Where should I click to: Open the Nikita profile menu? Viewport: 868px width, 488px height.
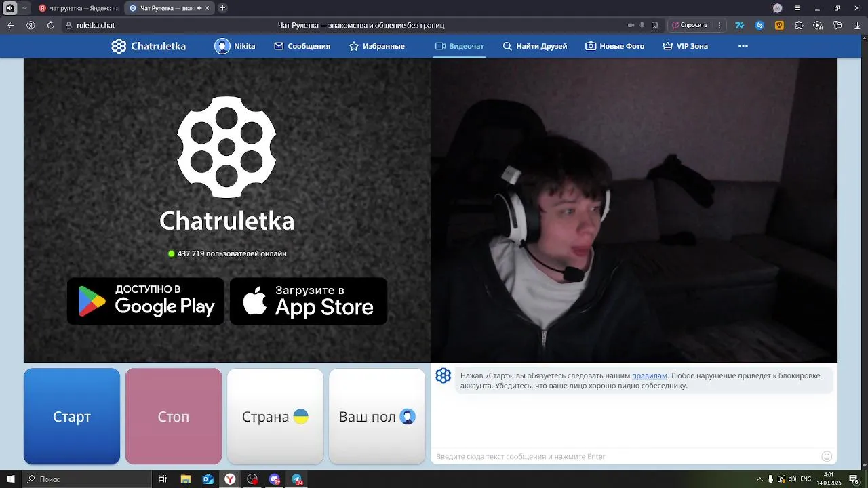[x=235, y=46]
